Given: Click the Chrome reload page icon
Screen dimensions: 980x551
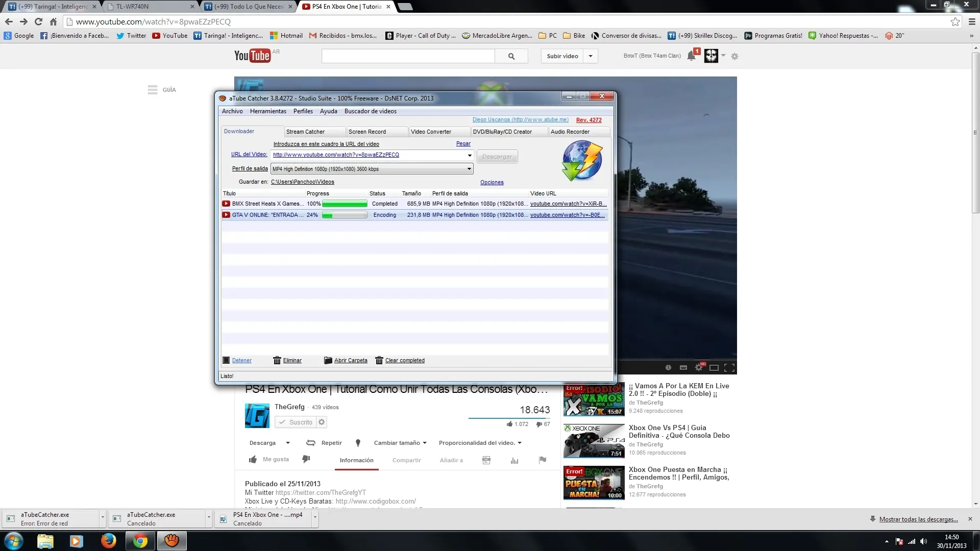Looking at the screenshot, I should point(38,21).
